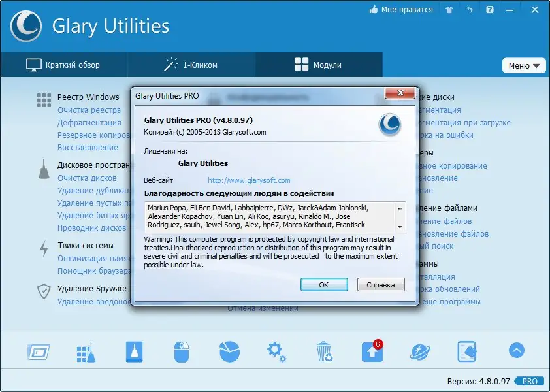Open the context menu mouse icon
The width and height of the screenshot is (550, 392).
pos(182,352)
